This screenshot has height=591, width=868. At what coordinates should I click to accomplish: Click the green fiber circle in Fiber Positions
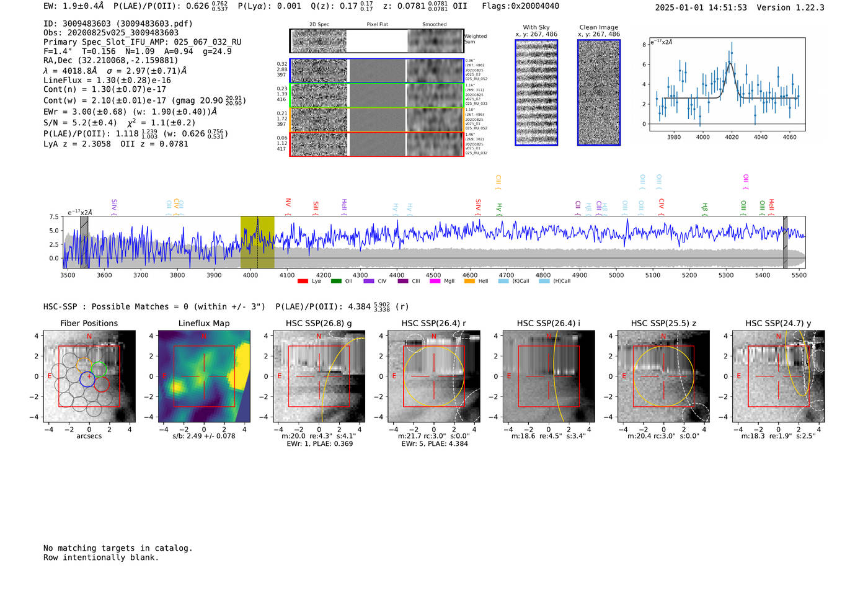click(x=99, y=368)
